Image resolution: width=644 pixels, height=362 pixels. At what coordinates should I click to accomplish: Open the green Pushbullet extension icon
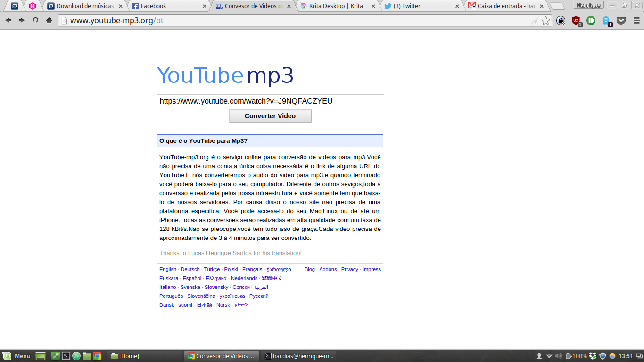(x=591, y=20)
